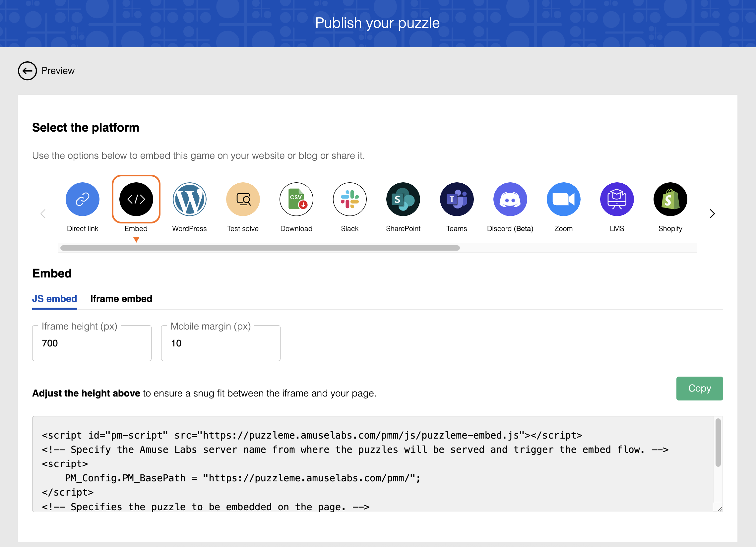Image resolution: width=756 pixels, height=547 pixels.
Task: Click the 'Publish your puzzle' title
Action: coord(377,23)
